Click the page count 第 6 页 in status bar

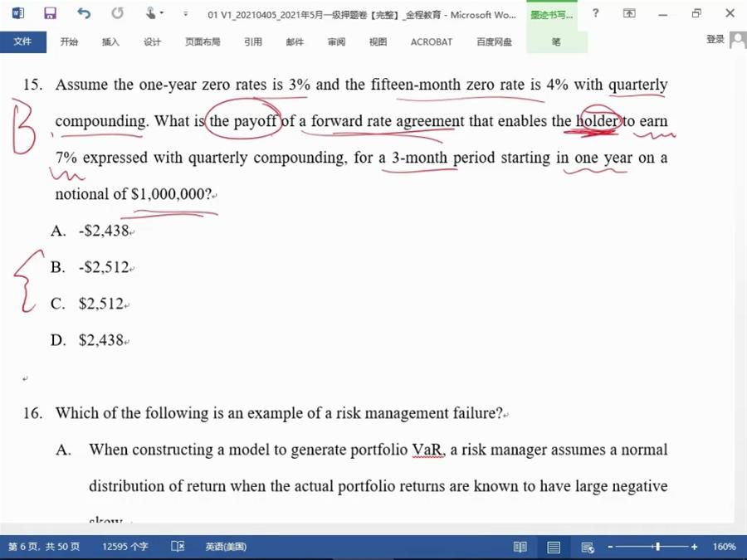click(44, 547)
